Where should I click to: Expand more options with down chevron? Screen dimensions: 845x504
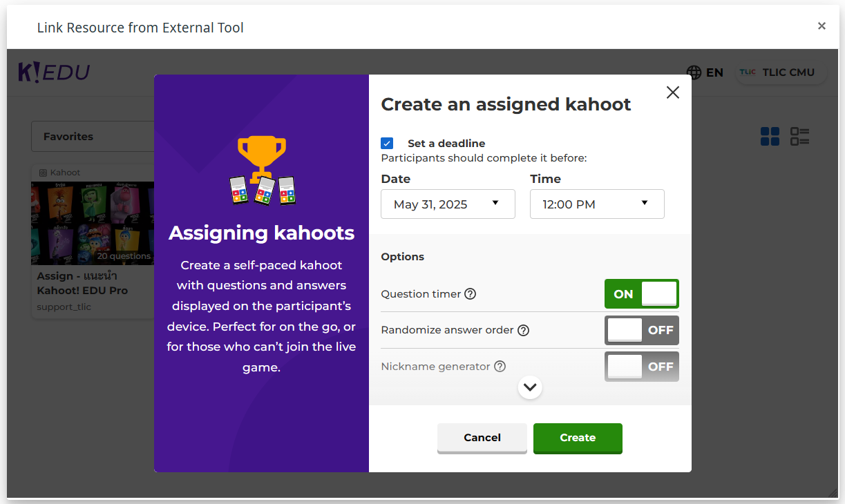coord(530,387)
